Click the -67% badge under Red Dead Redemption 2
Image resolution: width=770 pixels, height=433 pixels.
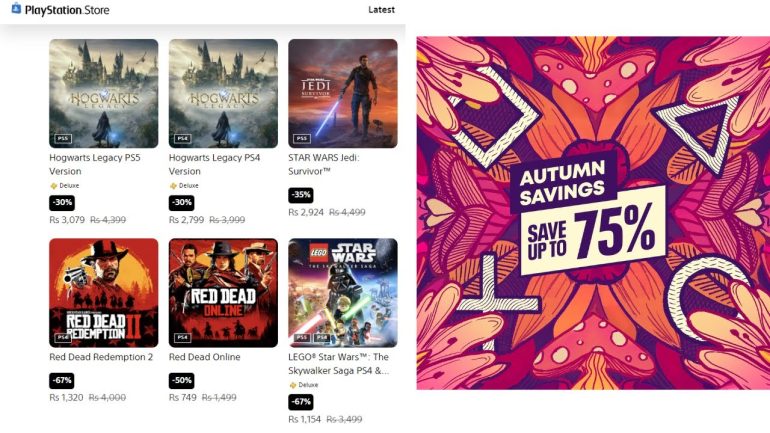tap(62, 380)
